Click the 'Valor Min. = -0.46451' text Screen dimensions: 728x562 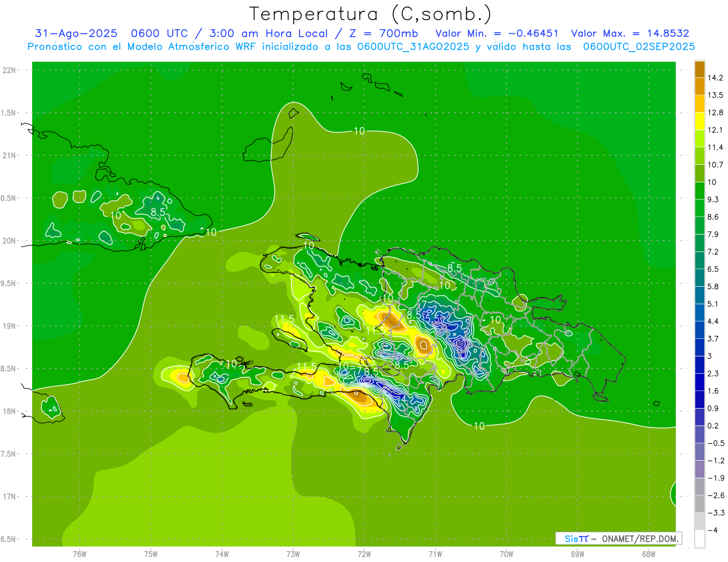click(x=497, y=33)
